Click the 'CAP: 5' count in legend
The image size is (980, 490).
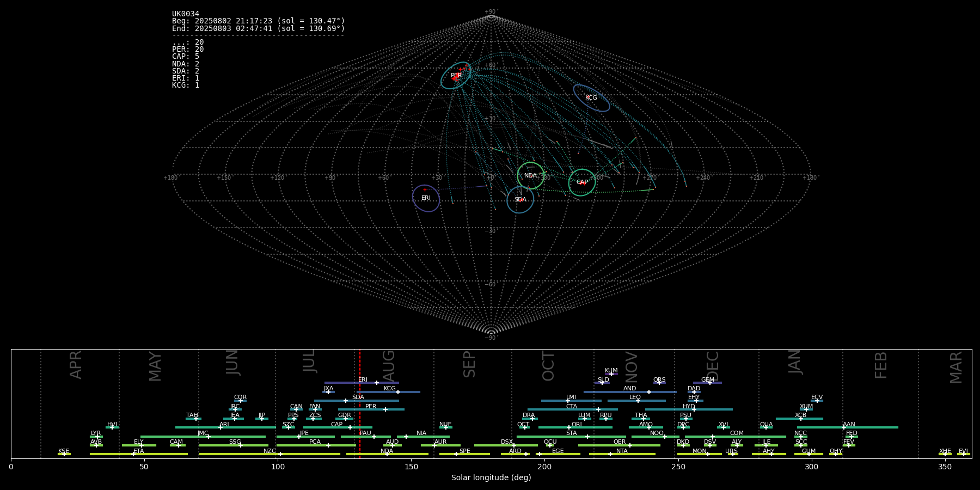pyautogui.click(x=186, y=57)
